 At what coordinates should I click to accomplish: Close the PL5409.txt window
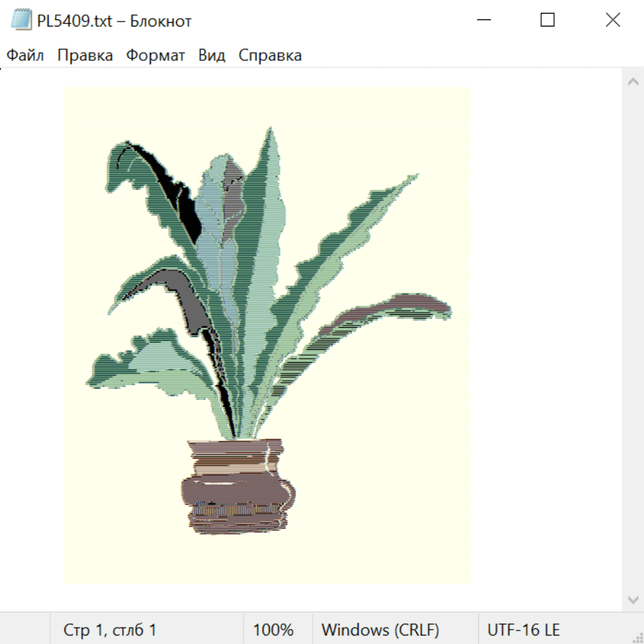613,20
